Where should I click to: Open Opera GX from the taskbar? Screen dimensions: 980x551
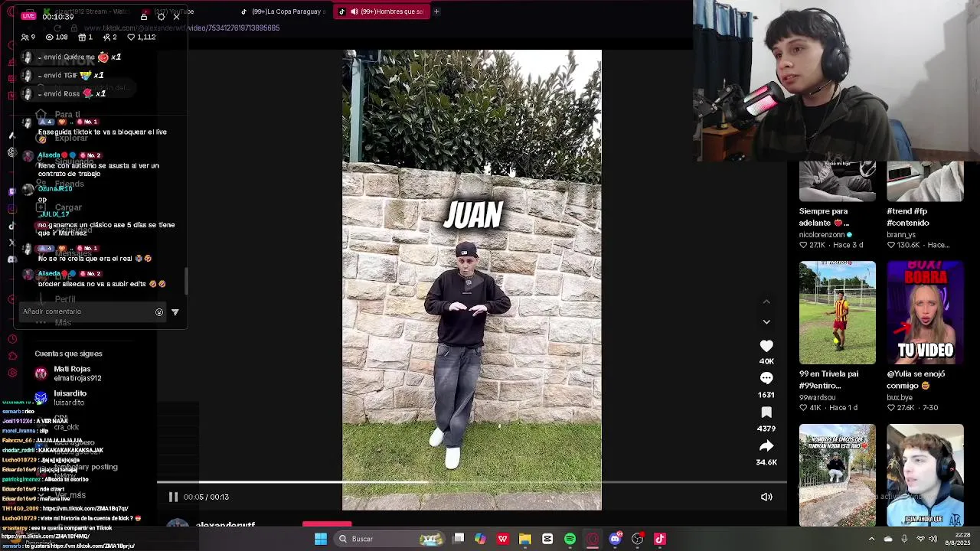click(x=593, y=539)
